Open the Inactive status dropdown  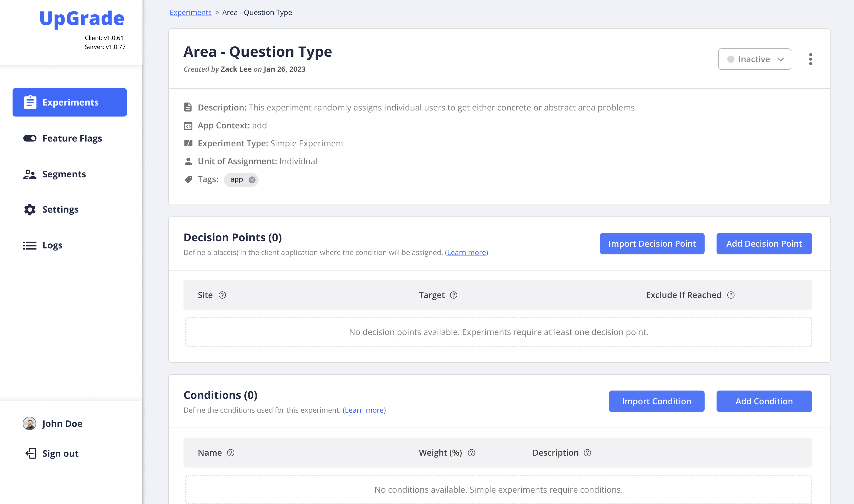[x=754, y=59]
